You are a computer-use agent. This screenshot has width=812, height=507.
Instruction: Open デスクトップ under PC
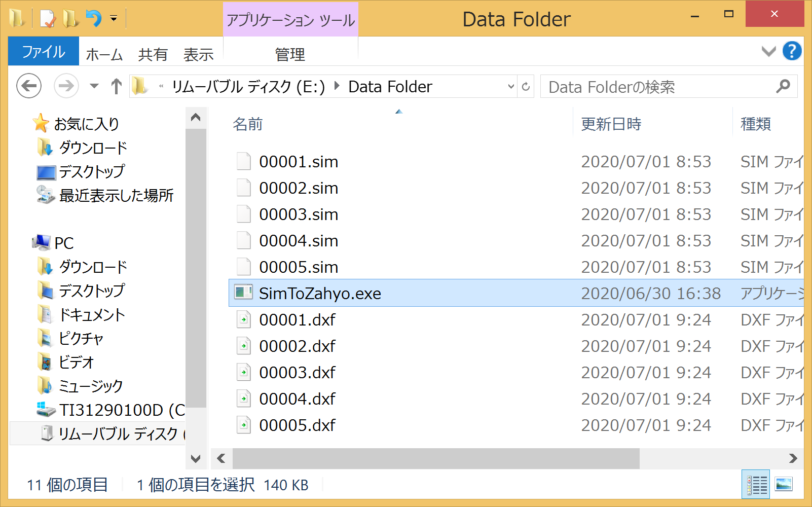(91, 291)
